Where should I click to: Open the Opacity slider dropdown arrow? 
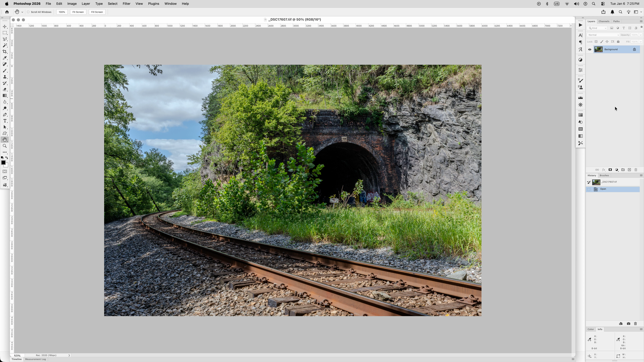click(641, 35)
